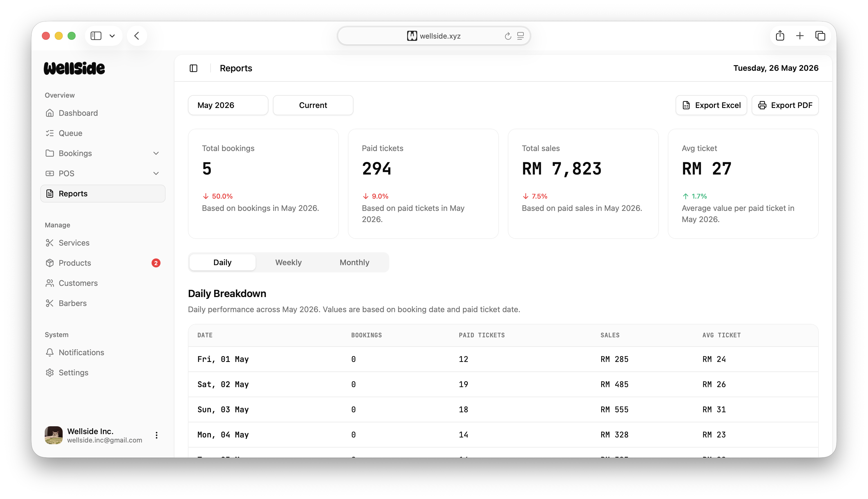
Task: Click the Sun, 03 May row date
Action: coord(223,409)
